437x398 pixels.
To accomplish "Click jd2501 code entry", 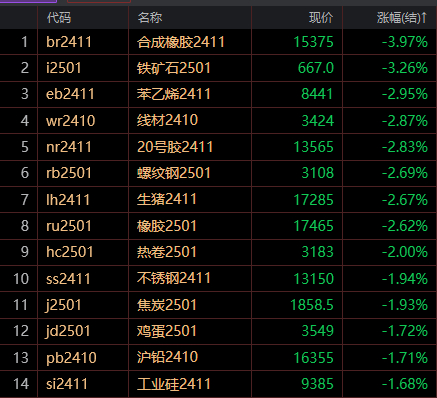I will [x=68, y=331].
